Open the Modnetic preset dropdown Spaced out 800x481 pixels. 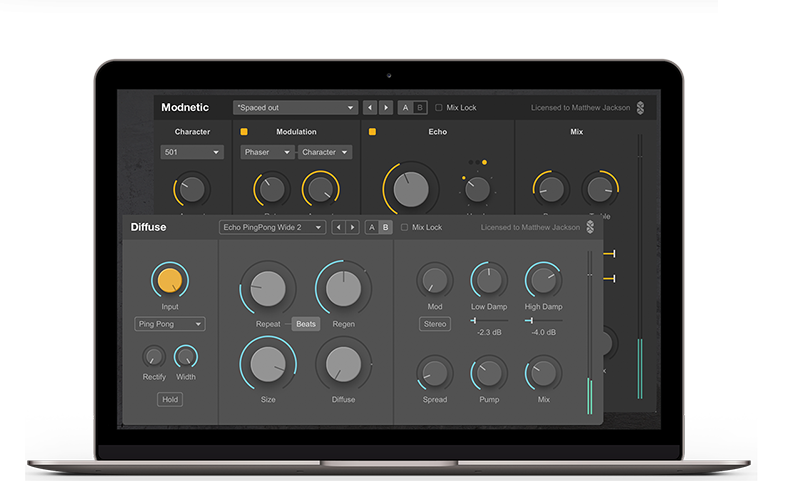pyautogui.click(x=295, y=108)
